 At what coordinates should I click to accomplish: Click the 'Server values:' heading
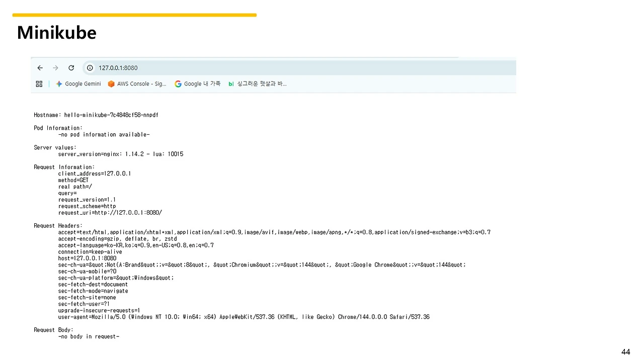[x=55, y=148]
